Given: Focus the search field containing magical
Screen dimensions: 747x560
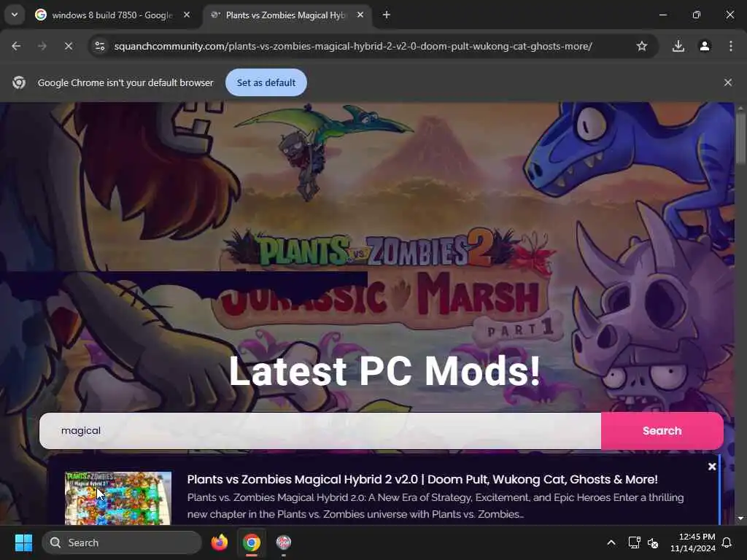Looking at the screenshot, I should [320, 430].
